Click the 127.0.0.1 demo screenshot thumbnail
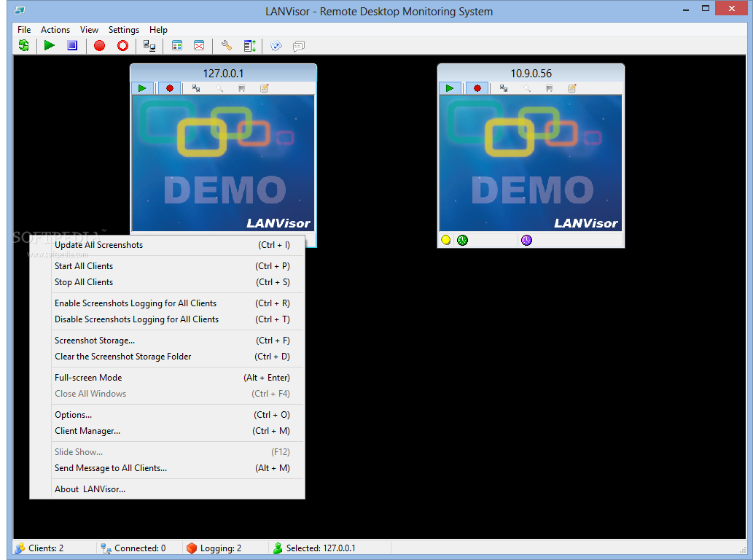753x560 pixels. click(x=223, y=163)
